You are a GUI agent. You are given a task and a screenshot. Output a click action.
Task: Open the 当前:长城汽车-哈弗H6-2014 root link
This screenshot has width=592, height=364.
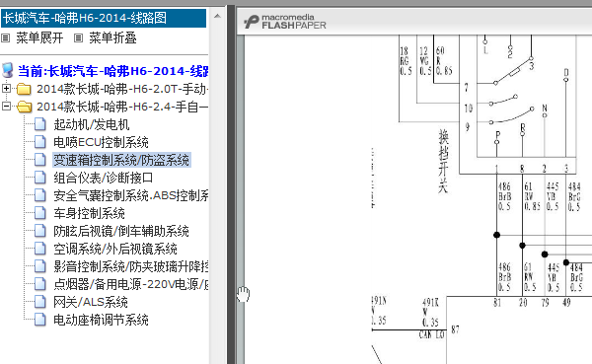point(113,71)
